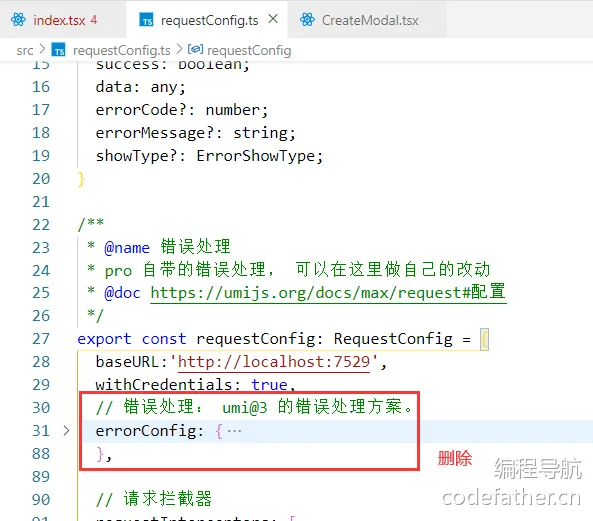Click the TS file icon in breadcrumb

[x=59, y=50]
